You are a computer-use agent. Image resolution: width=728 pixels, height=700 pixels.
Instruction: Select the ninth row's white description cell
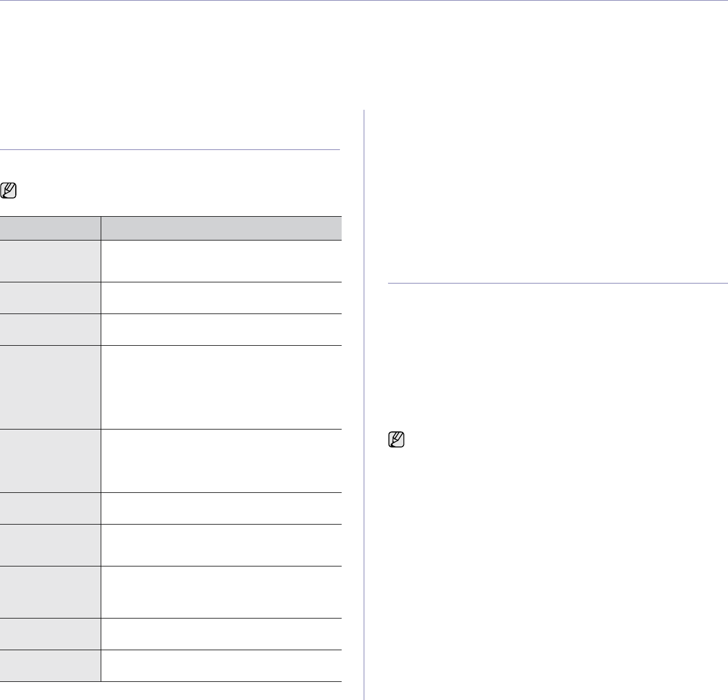[x=221, y=634]
